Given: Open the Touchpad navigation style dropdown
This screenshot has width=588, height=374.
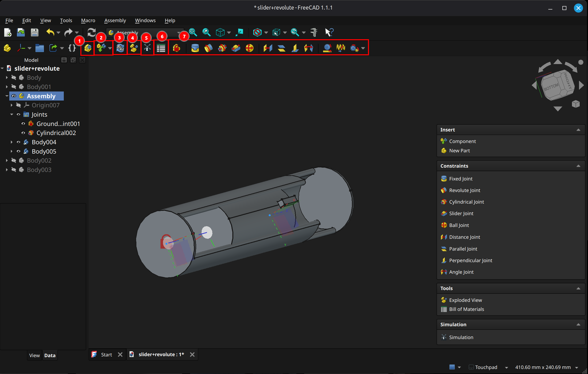Looking at the screenshot, I should (506, 367).
